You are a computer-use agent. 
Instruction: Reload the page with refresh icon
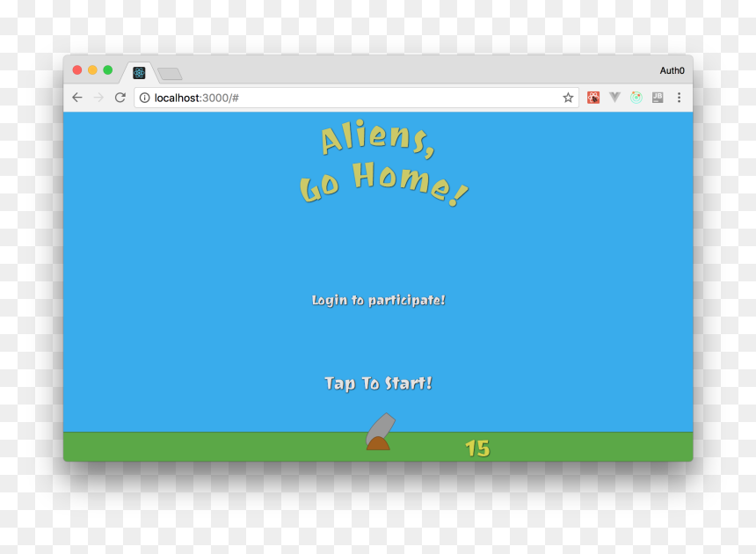(x=120, y=98)
